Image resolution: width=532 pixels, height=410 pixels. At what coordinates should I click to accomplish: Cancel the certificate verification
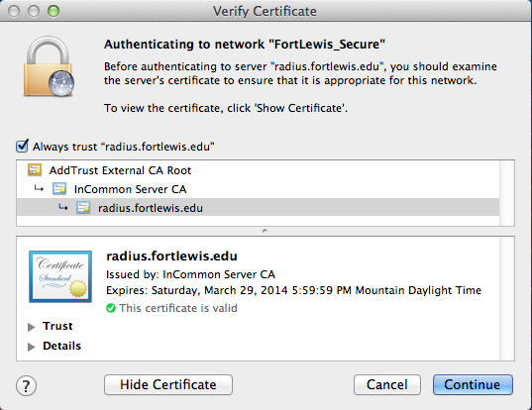pyautogui.click(x=387, y=384)
